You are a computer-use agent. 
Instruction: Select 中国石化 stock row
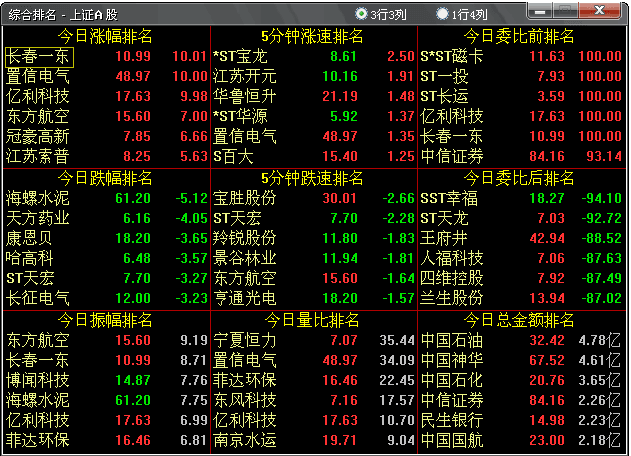pos(522,380)
